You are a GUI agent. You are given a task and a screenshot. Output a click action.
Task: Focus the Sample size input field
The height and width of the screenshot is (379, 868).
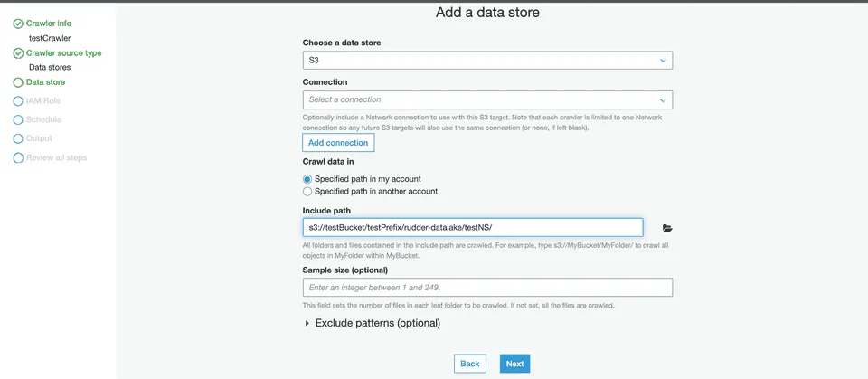(x=487, y=288)
